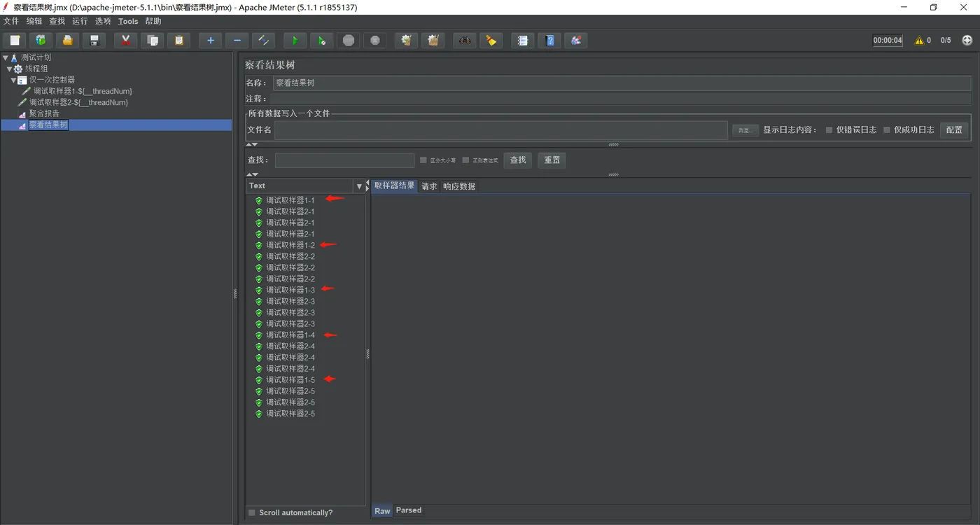Select the 调试取样器1-5 result row
Screen dimensions: 980x525
290,379
